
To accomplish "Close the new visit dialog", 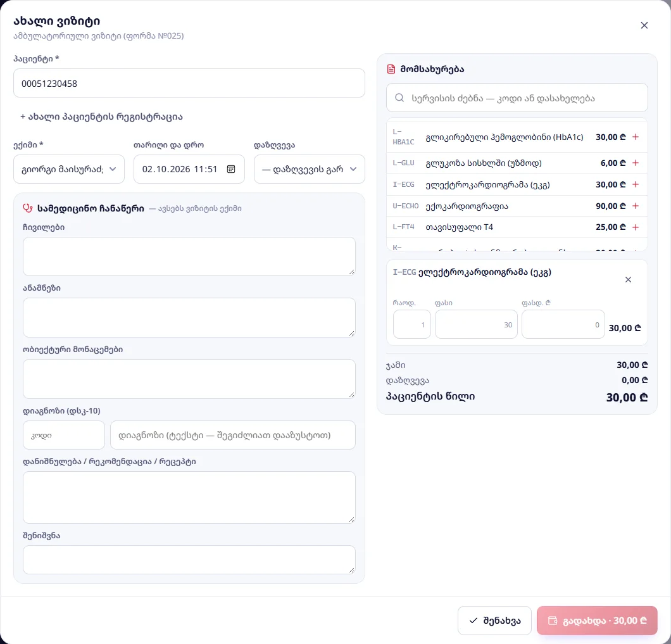I will (644, 26).
